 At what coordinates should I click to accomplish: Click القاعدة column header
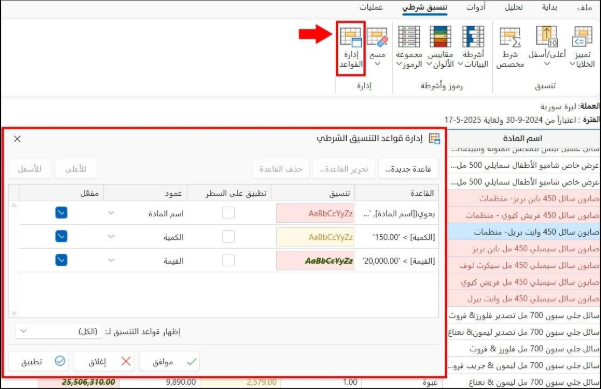pyautogui.click(x=396, y=193)
